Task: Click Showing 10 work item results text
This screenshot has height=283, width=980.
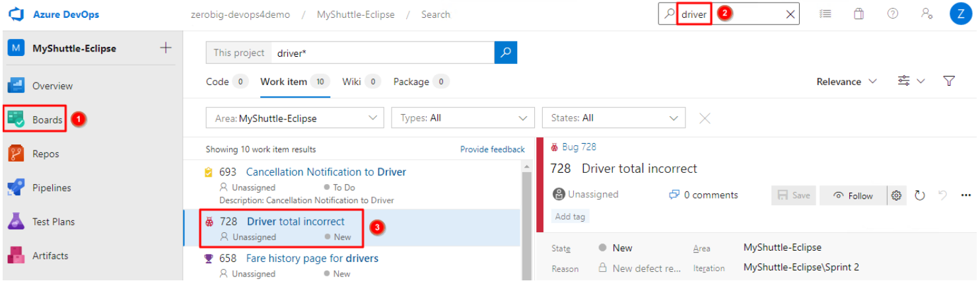Action: tap(261, 150)
